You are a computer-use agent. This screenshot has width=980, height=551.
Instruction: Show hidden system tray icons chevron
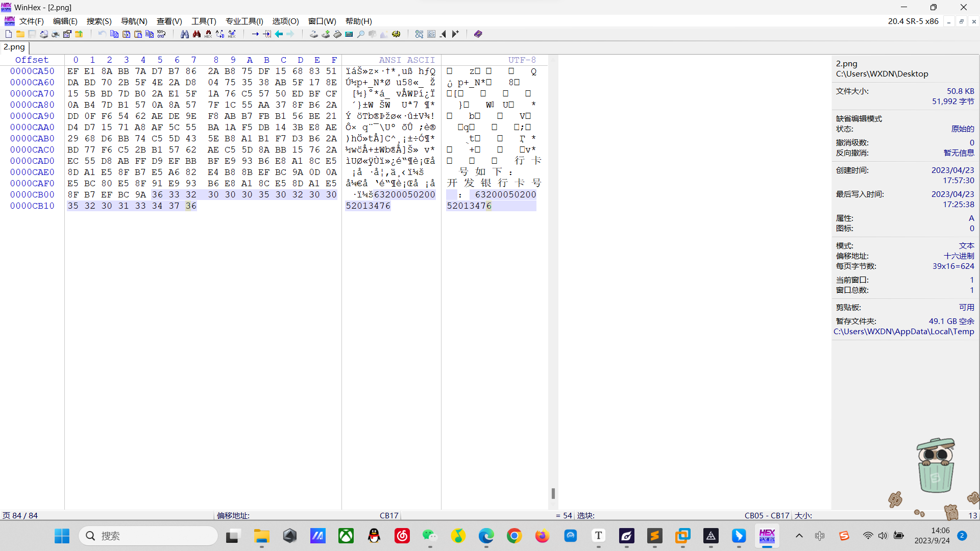799,536
